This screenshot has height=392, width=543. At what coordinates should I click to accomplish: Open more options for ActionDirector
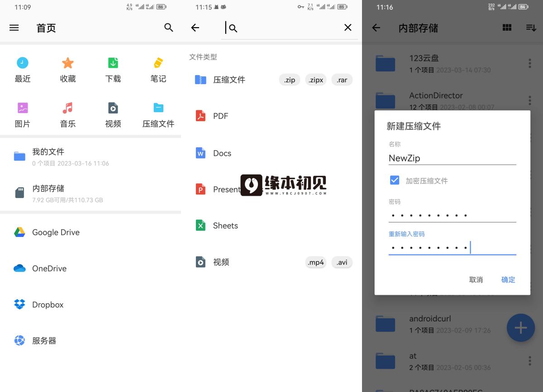(x=530, y=100)
